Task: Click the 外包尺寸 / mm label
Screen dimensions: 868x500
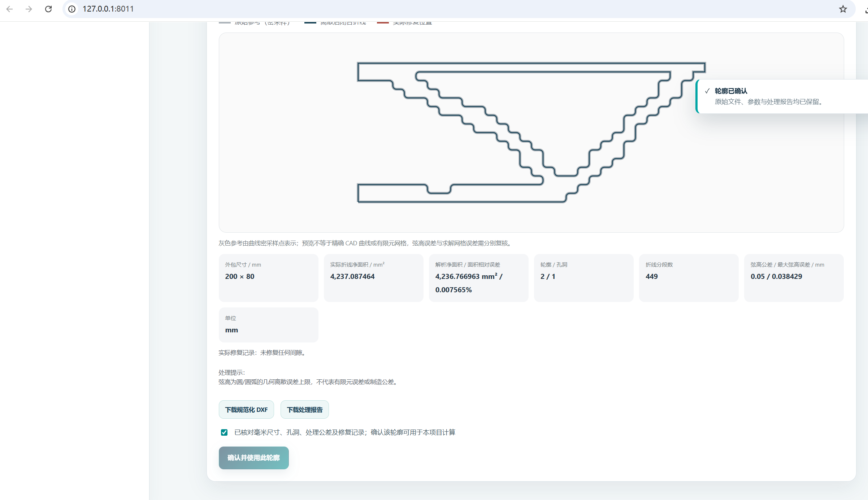Action: tap(243, 264)
